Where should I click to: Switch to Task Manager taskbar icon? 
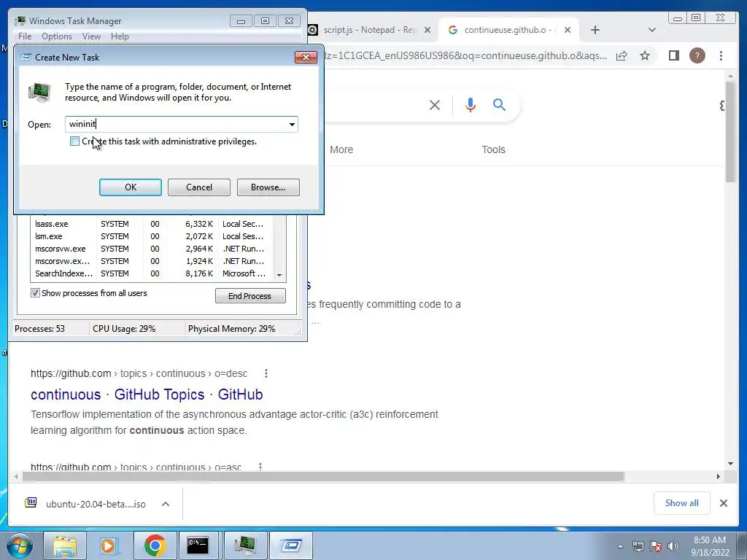tap(244, 545)
